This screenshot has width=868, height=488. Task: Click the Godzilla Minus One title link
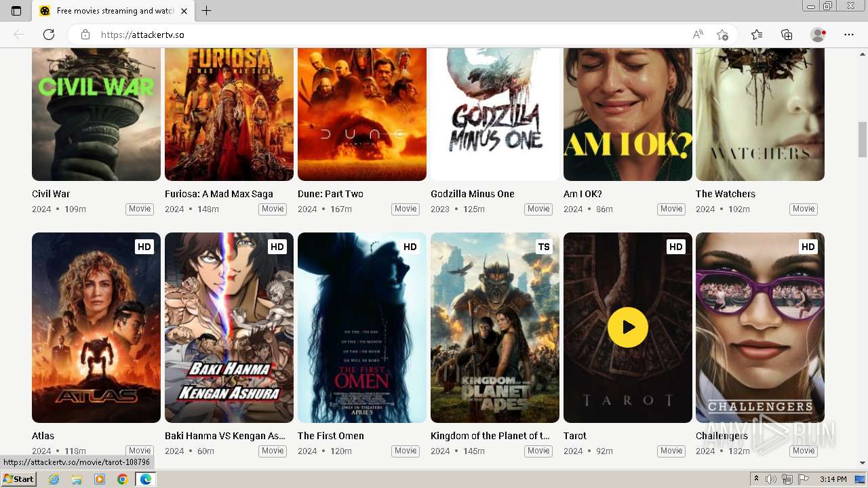tap(473, 194)
